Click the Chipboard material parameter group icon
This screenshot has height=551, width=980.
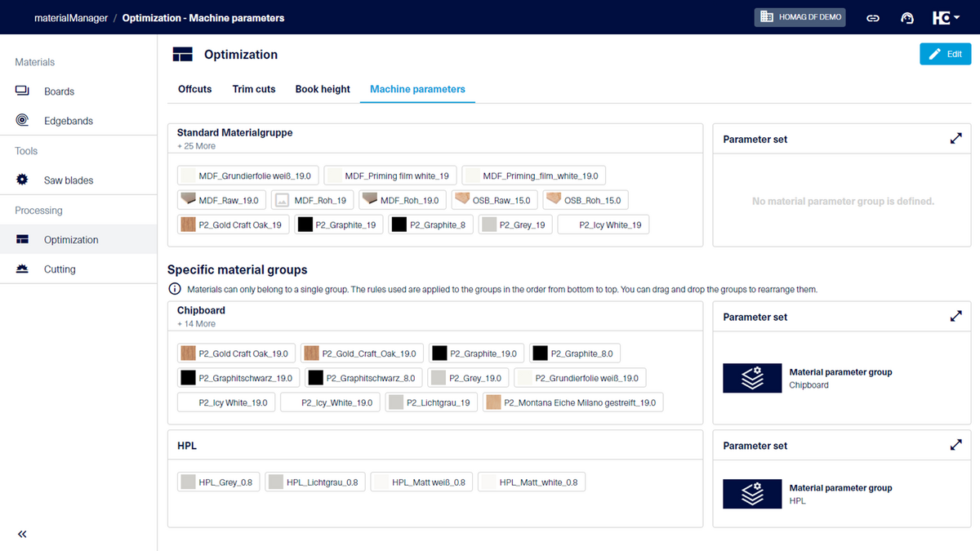pyautogui.click(x=752, y=379)
